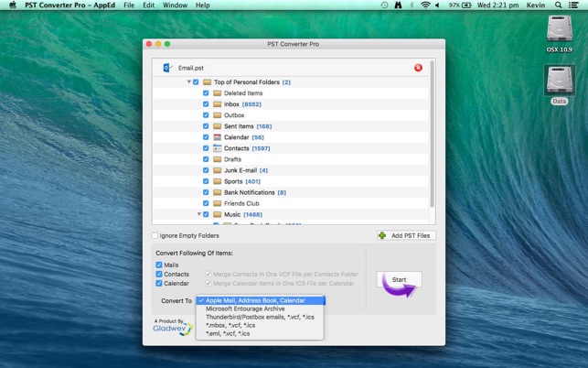Enable Ignore Empty Folders checkbox
The height and width of the screenshot is (368, 588).
(x=156, y=235)
